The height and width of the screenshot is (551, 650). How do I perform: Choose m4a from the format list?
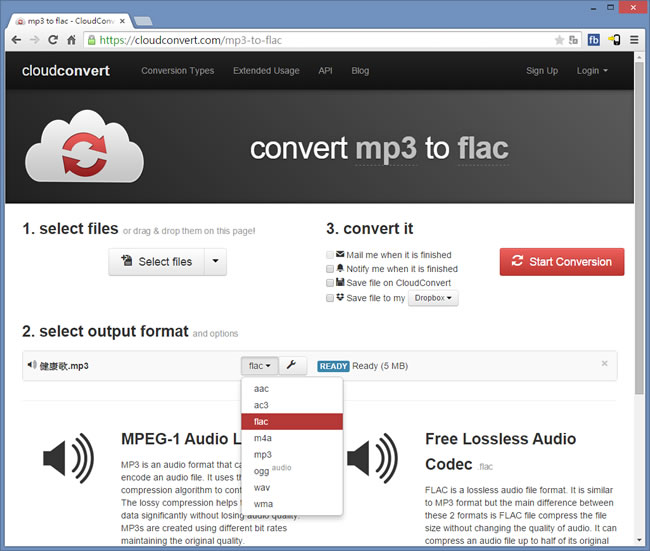(x=292, y=438)
